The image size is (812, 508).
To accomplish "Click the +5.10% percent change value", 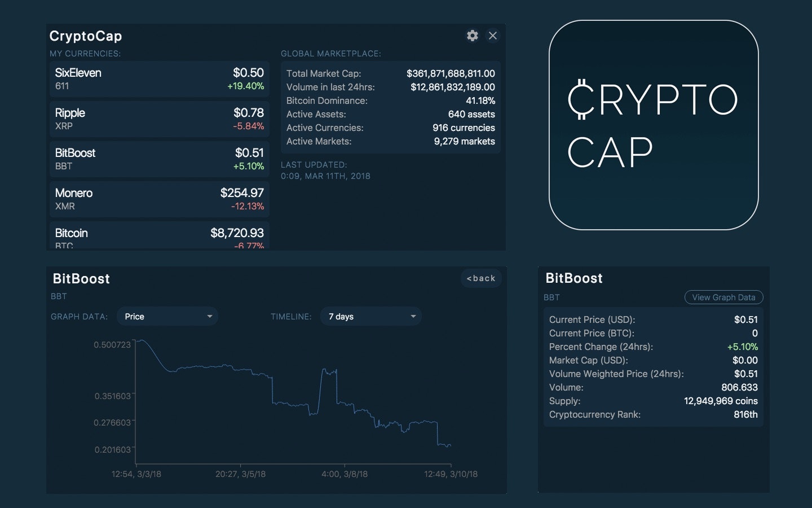I will pos(743,347).
